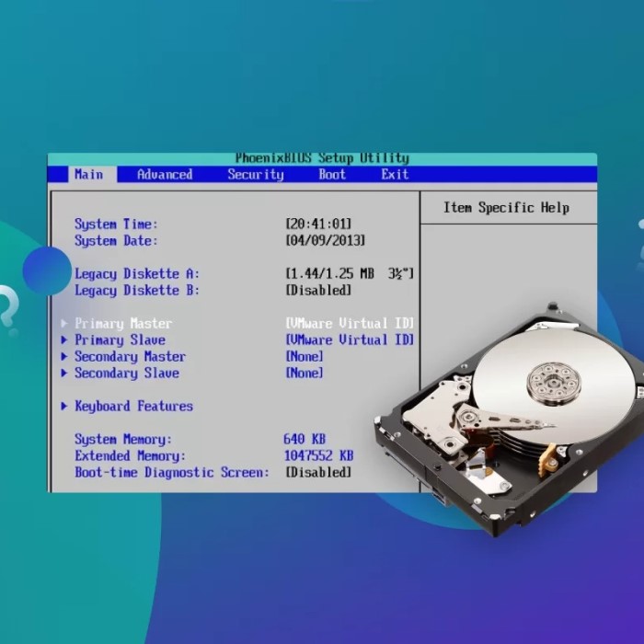
Task: Expand arrow beside Keyboard Features
Action: tap(64, 407)
